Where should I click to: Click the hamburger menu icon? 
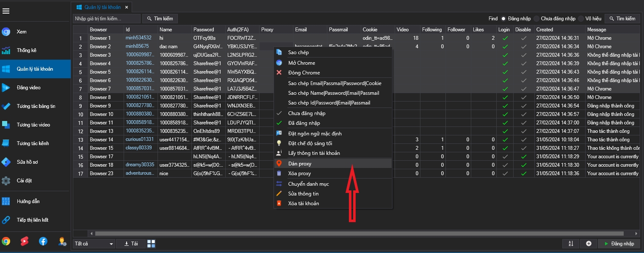pos(6,11)
